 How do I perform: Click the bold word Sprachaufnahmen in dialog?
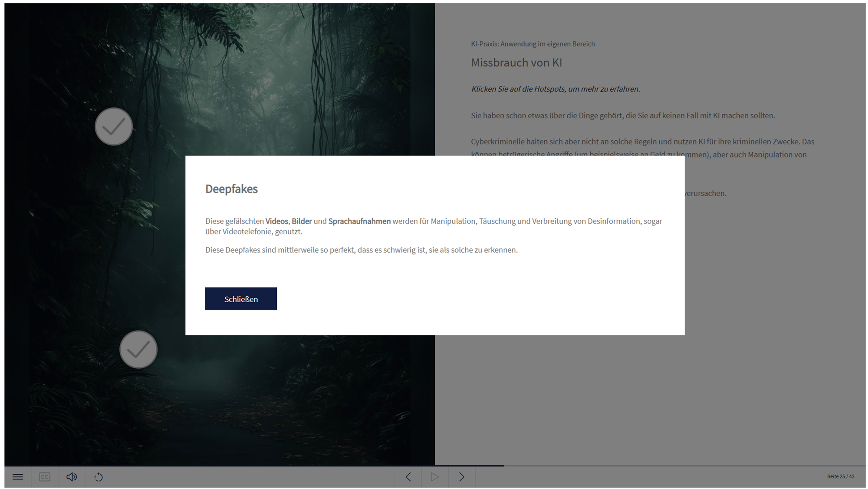[359, 221]
